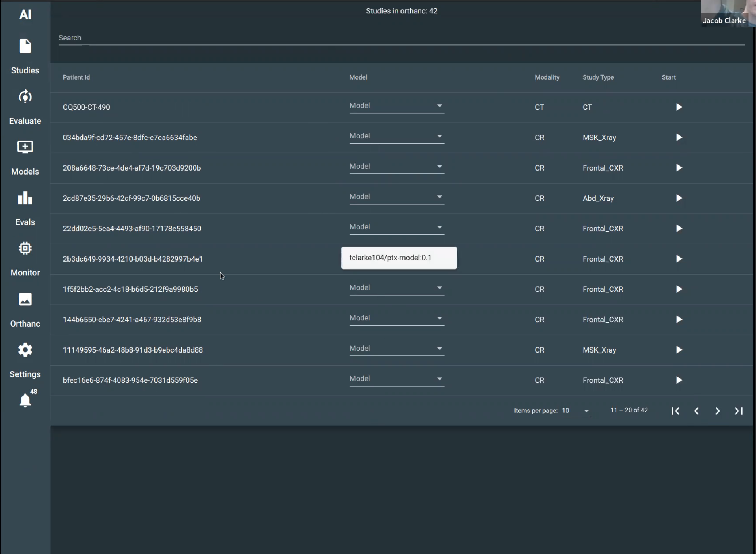Click the AI logo in sidebar
Viewport: 756px width, 554px height.
[x=25, y=15]
